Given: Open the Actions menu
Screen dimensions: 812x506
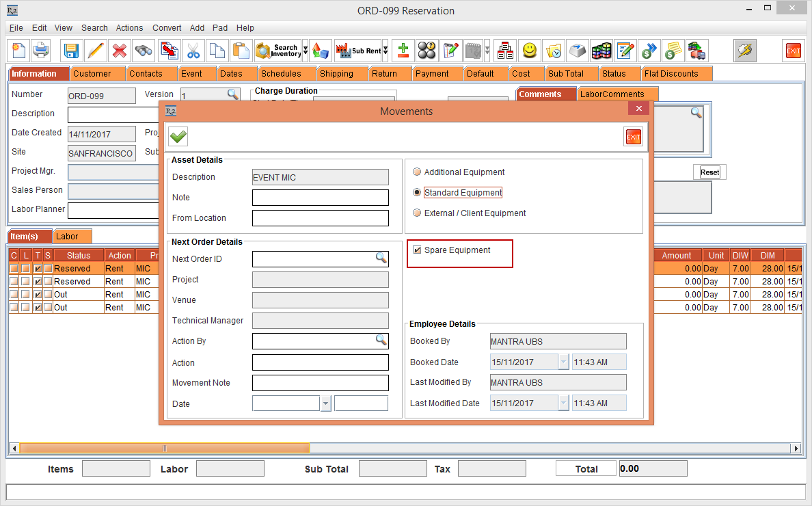Looking at the screenshot, I should pos(129,28).
